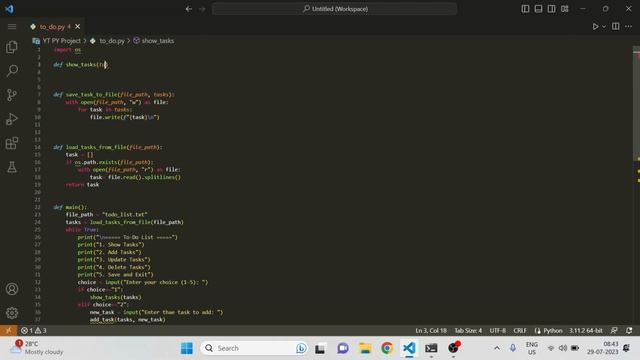Open Customize Layout in title bar
Image resolution: width=640 pixels, height=360 pixels.
[x=564, y=9]
